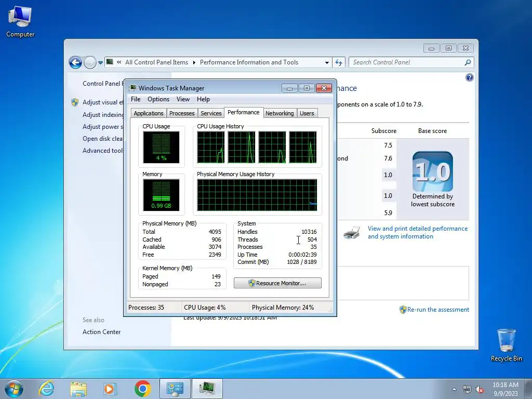Click the base score 1.0 badge
532x399 pixels.
433,171
